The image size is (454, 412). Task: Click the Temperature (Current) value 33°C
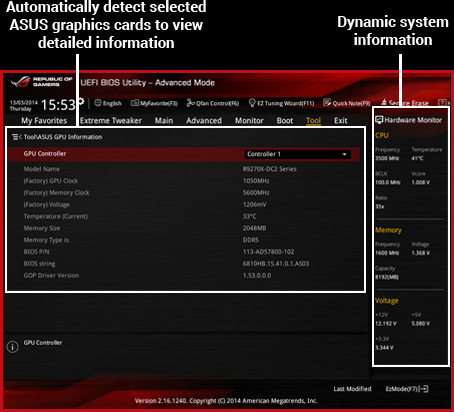coord(250,216)
